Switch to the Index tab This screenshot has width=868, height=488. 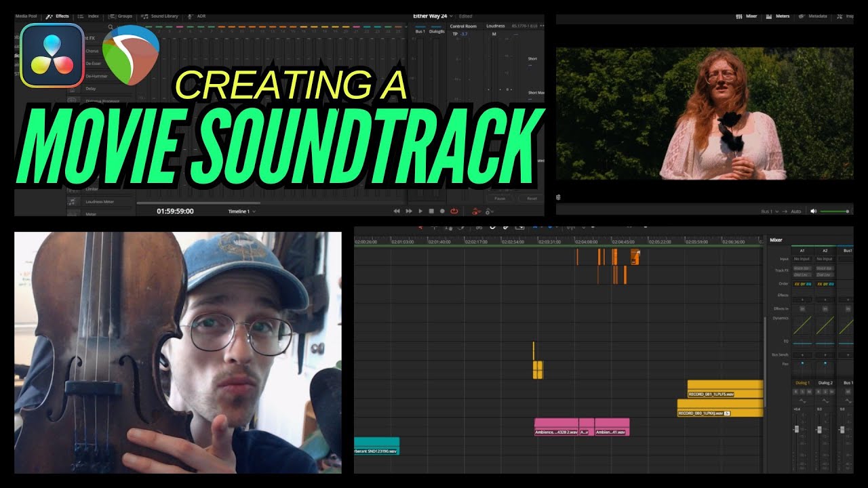[89, 15]
